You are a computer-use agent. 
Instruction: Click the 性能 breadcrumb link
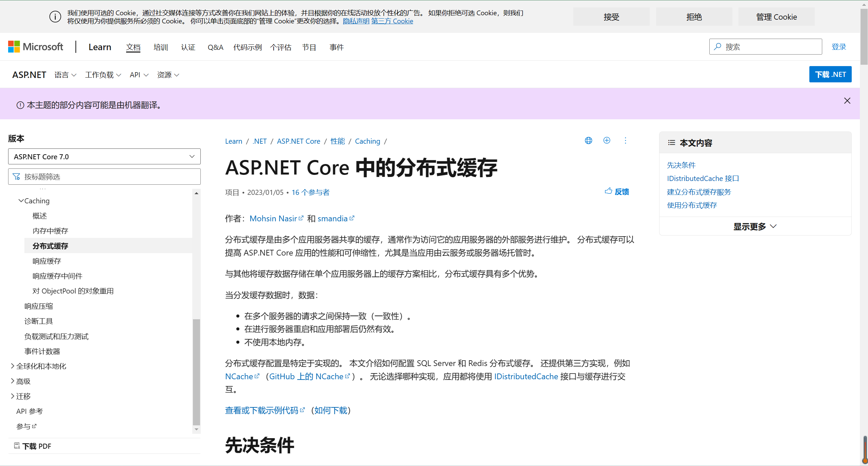click(338, 141)
